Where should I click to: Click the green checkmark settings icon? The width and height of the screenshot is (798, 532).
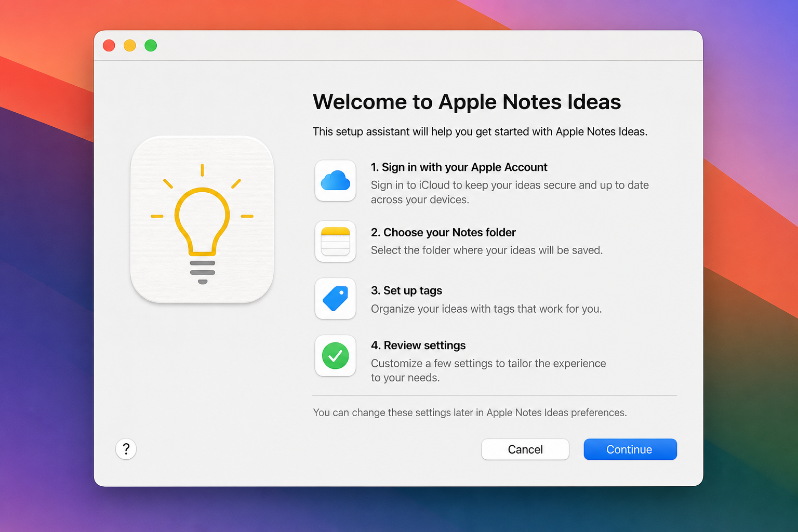tap(335, 356)
